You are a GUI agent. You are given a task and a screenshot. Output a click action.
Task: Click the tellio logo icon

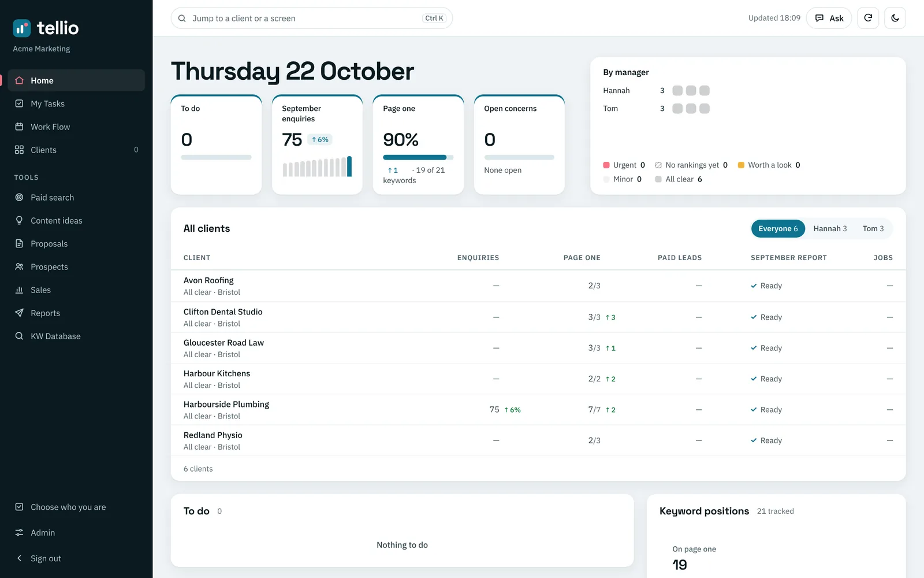coord(22,28)
